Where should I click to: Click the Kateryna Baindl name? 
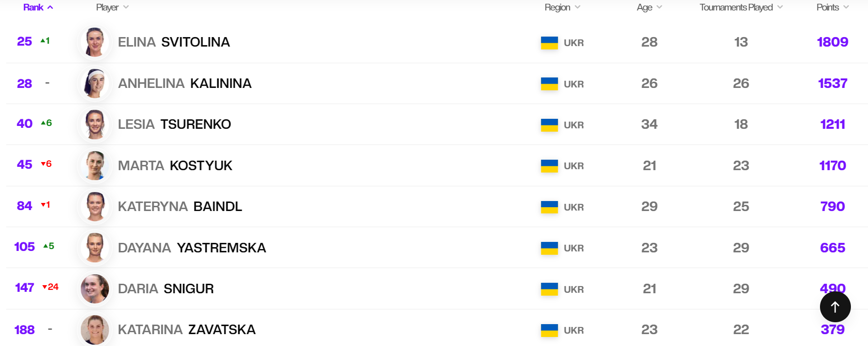pos(180,207)
